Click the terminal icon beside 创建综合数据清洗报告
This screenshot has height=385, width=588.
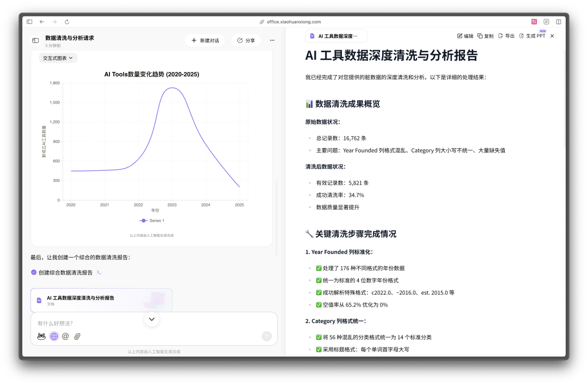coord(99,272)
